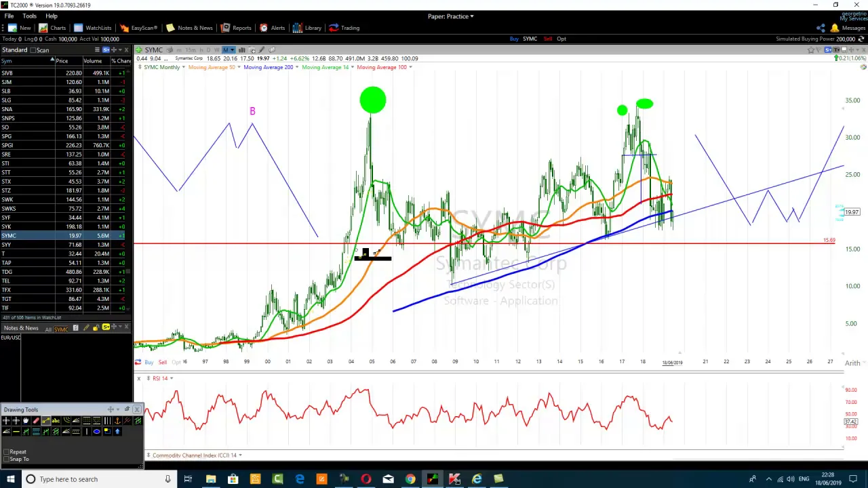Screen dimensions: 868x488
Task: Select SNPS row in the watchlist
Action: pyautogui.click(x=65, y=118)
